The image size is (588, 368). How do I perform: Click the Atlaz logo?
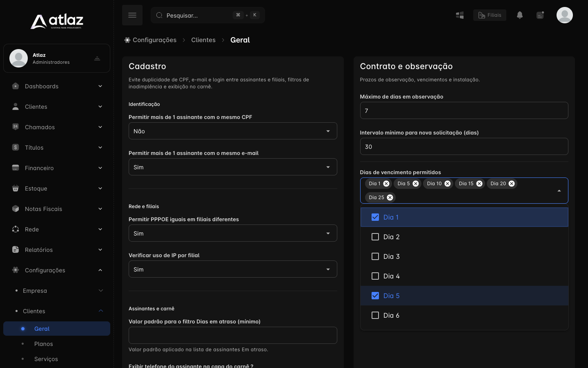pyautogui.click(x=57, y=21)
